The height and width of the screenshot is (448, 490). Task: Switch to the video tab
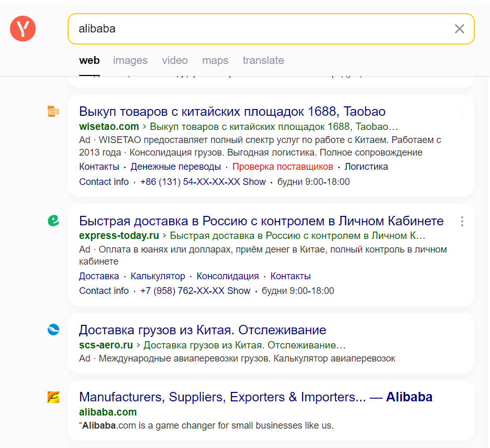(175, 60)
